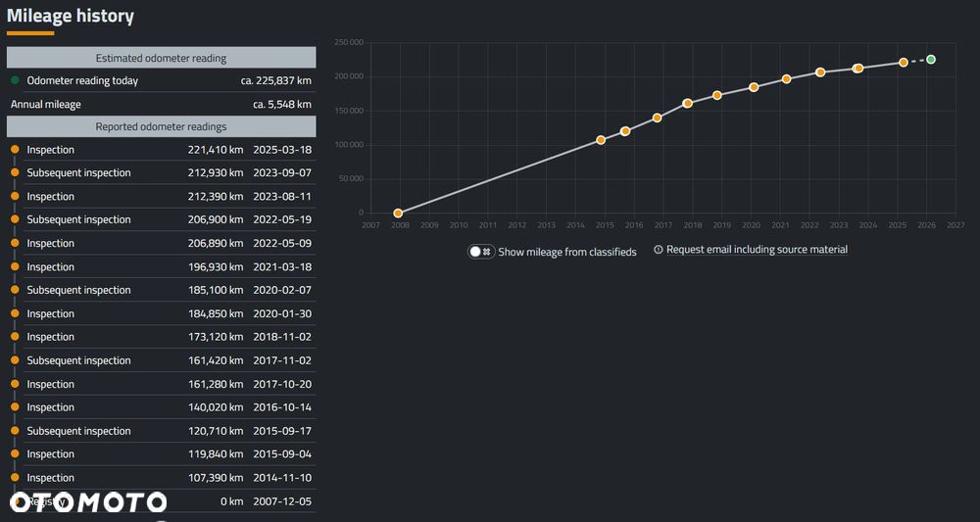This screenshot has height=522, width=980.
Task: Click orange marker for 2018-11-02 inspection
Action: pos(15,337)
